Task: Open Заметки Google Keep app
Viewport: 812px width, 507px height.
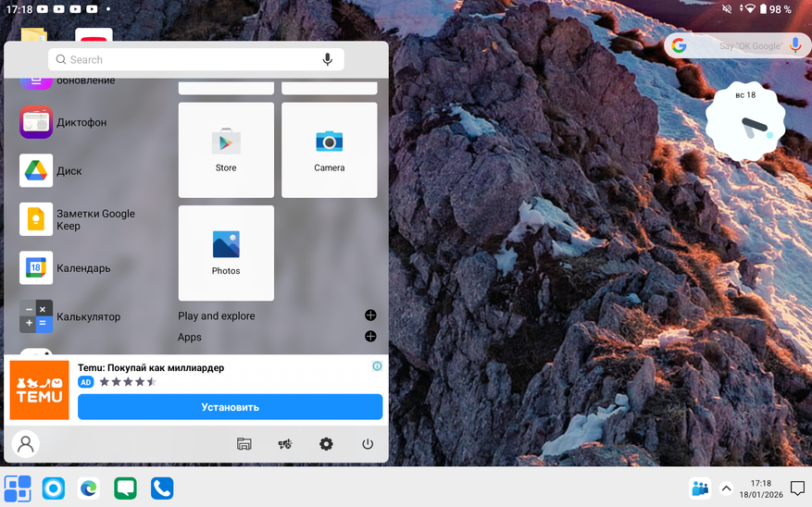Action: click(78, 219)
